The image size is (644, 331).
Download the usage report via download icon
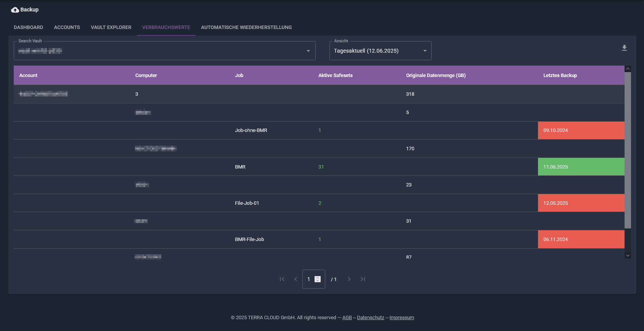(624, 48)
